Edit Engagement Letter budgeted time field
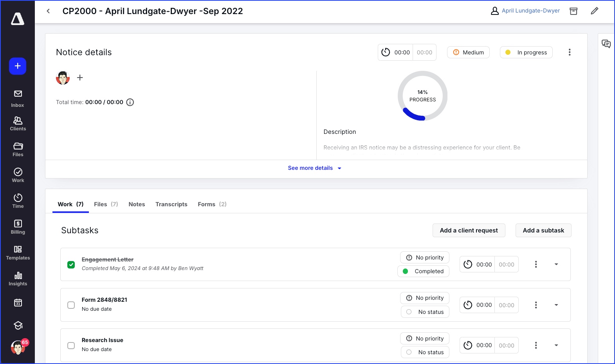The height and width of the screenshot is (364, 615). (x=507, y=265)
